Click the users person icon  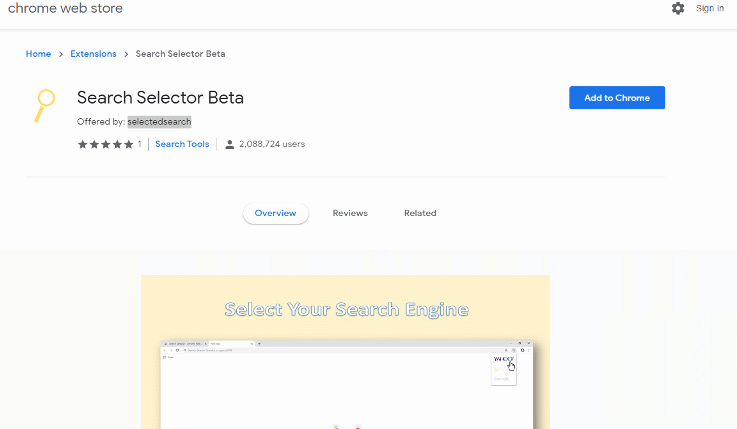(x=230, y=144)
